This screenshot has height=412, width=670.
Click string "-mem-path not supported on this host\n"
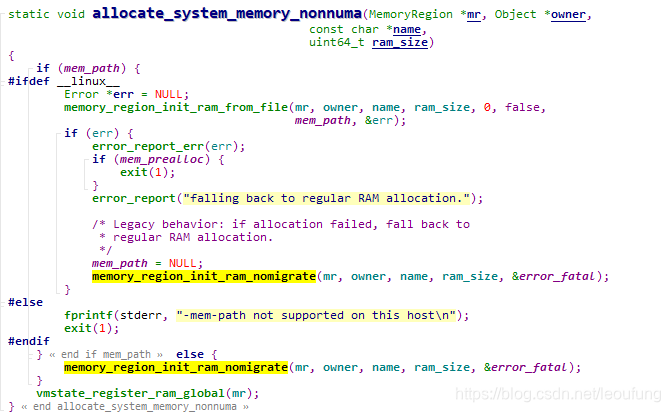[x=316, y=315]
